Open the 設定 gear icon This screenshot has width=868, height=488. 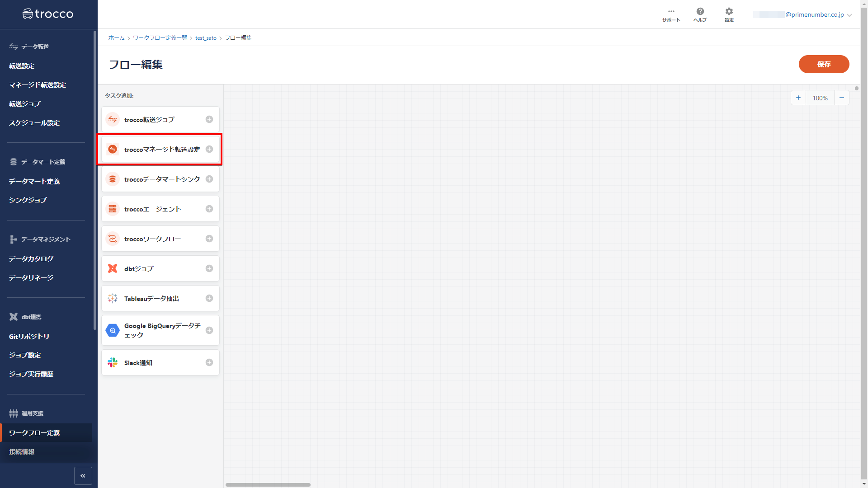[x=729, y=15]
